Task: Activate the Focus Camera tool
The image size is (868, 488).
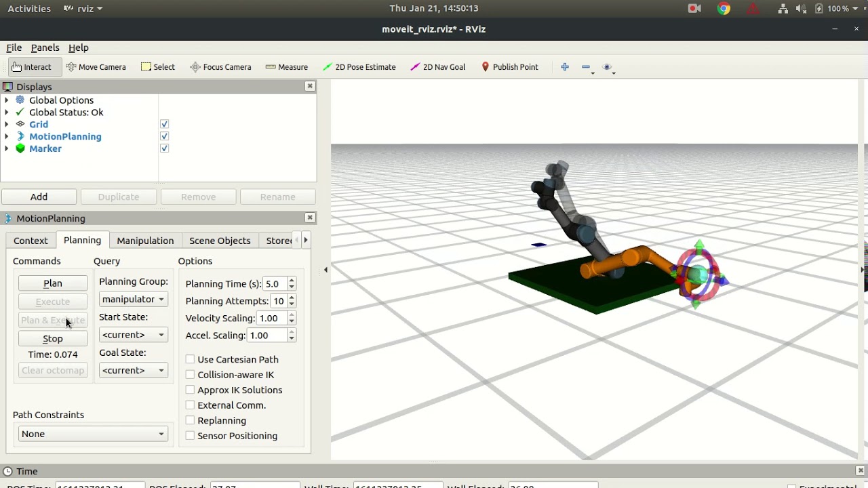Action: pyautogui.click(x=220, y=67)
